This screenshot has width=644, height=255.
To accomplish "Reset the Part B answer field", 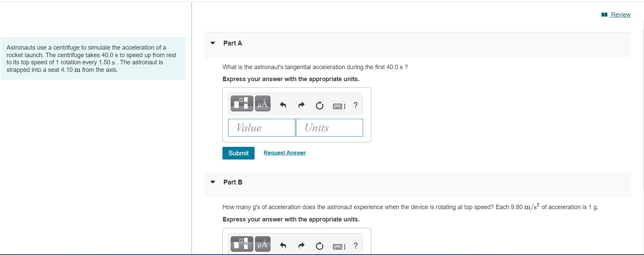I will (319, 246).
